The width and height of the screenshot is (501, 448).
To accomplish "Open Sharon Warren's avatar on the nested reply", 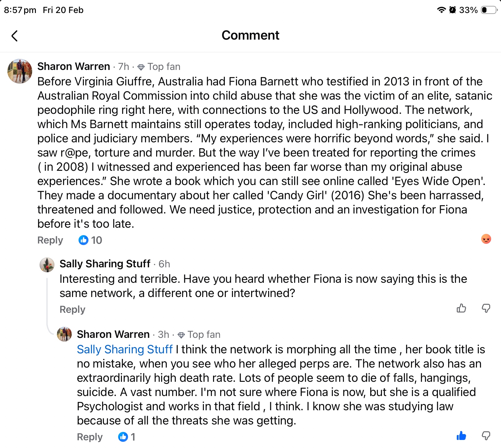I will [64, 334].
